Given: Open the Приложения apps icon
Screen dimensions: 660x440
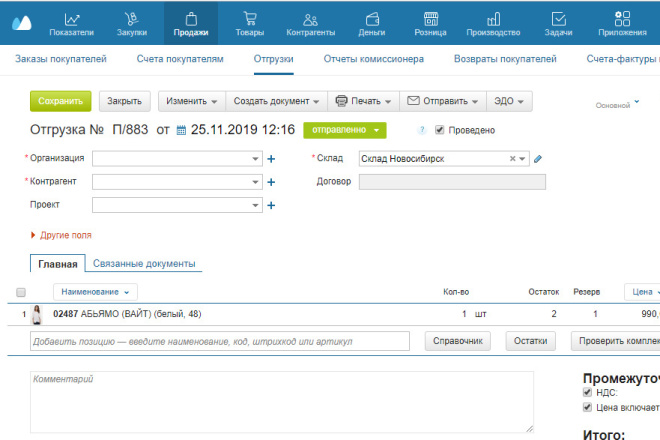Looking at the screenshot, I should coord(622,19).
